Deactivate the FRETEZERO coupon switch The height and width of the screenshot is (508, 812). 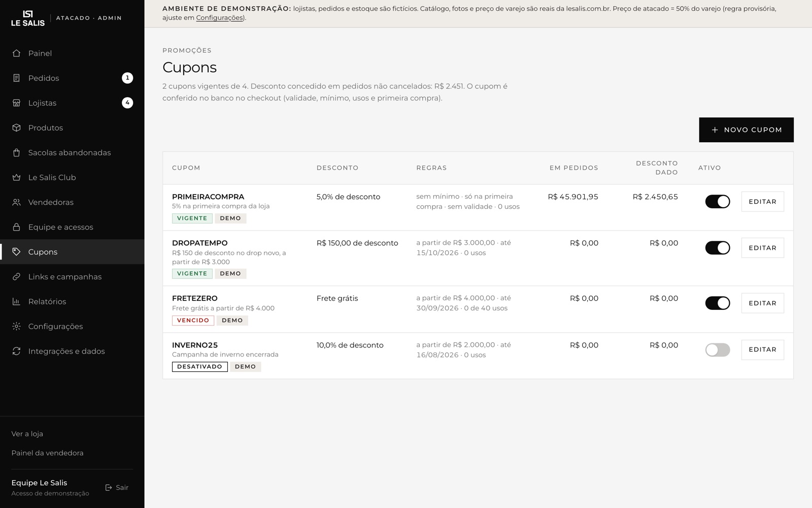pyautogui.click(x=718, y=303)
